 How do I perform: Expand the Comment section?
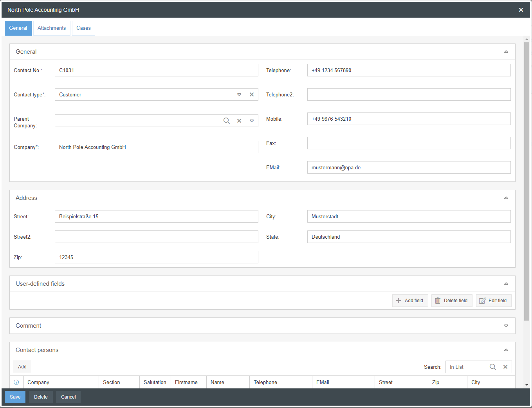[x=506, y=326]
